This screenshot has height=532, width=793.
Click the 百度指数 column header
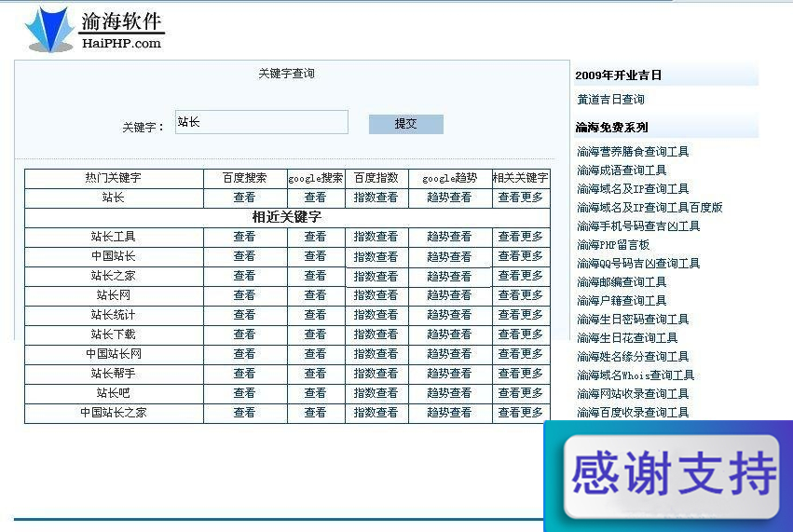pyautogui.click(x=376, y=178)
